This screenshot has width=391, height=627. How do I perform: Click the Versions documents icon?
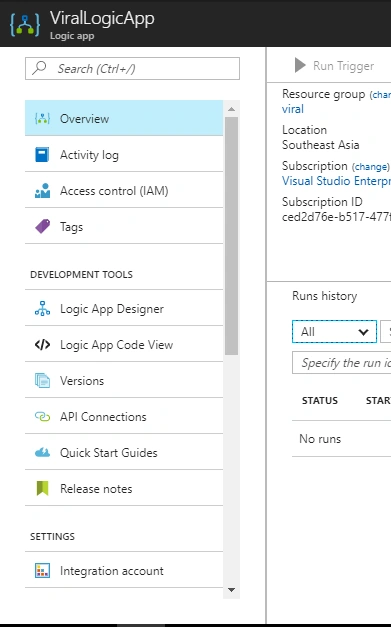pos(42,380)
